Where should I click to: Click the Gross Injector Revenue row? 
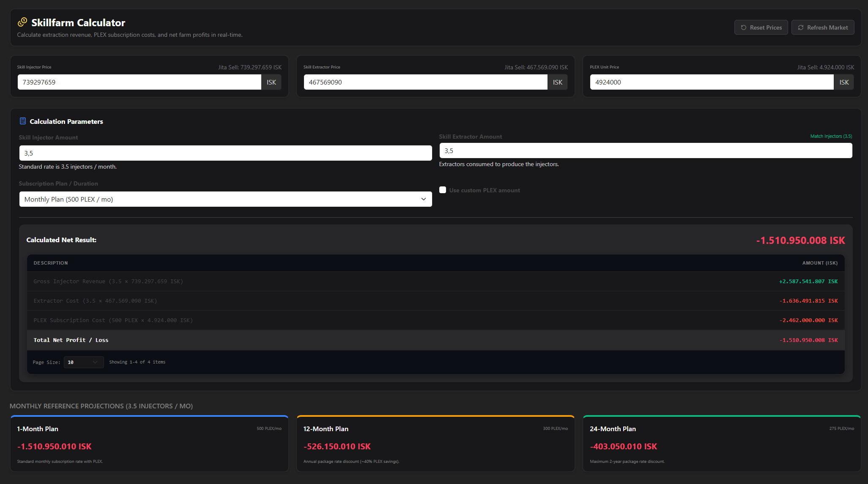tap(435, 281)
